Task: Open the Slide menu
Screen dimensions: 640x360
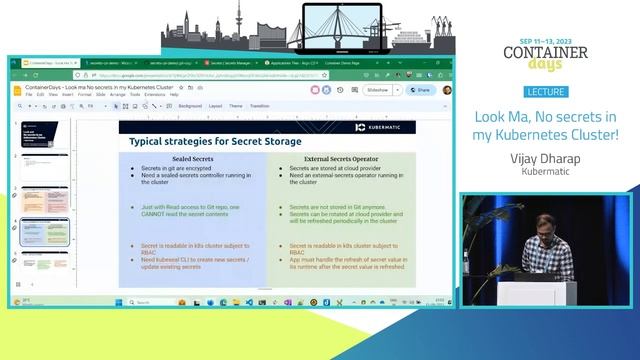Action: [100, 95]
